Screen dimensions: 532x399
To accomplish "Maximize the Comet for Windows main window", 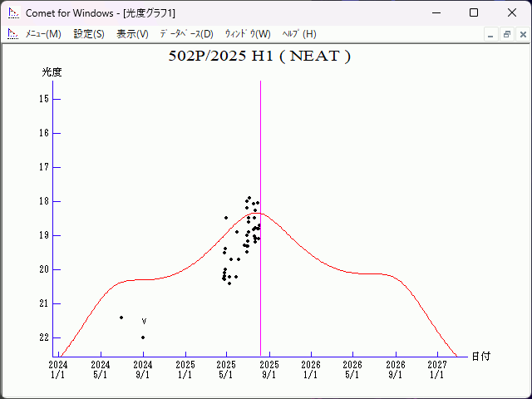I will pyautogui.click(x=474, y=12).
